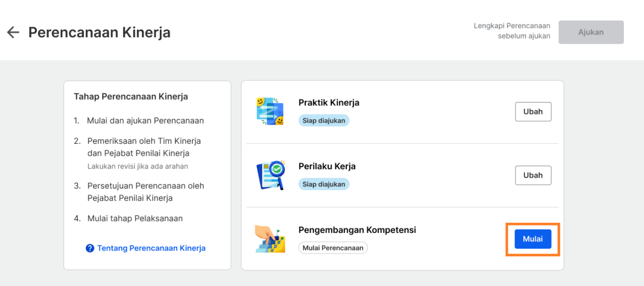Click the Tahap Perencanaan Kinerja panel heading
The image size is (644, 286).
click(x=131, y=96)
